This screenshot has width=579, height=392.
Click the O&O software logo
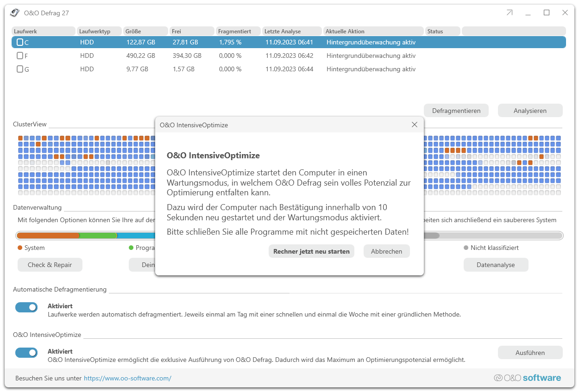click(527, 378)
